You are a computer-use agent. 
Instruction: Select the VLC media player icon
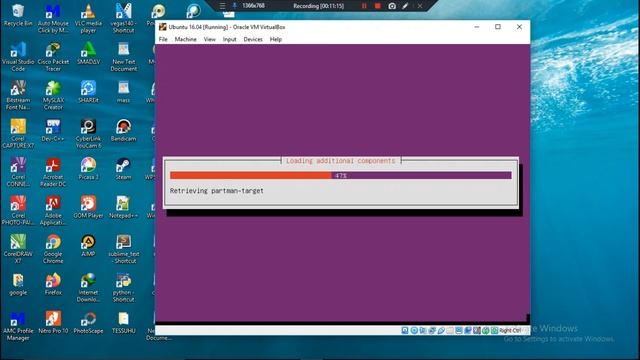click(x=88, y=18)
